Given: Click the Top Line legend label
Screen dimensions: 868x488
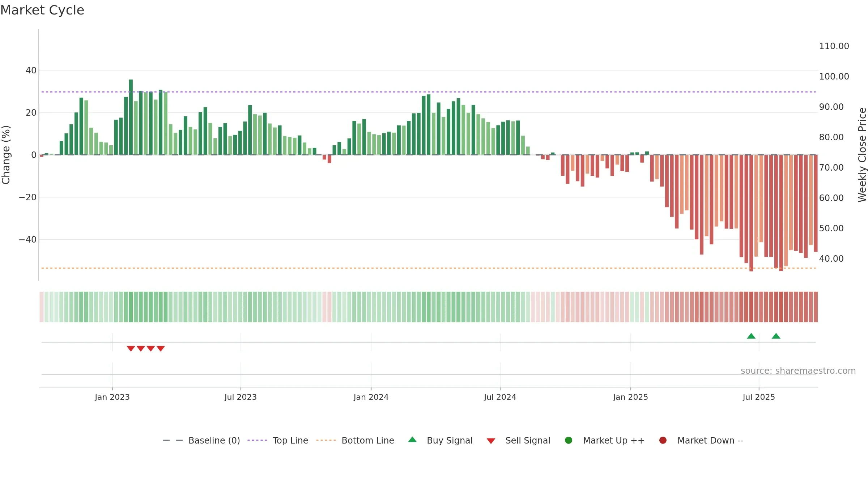Looking at the screenshot, I should [290, 440].
